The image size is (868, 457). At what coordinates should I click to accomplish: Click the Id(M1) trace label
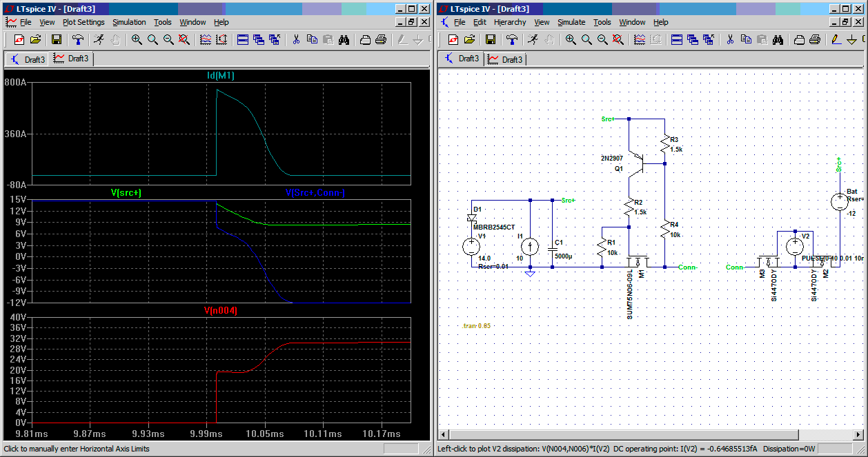pos(221,75)
